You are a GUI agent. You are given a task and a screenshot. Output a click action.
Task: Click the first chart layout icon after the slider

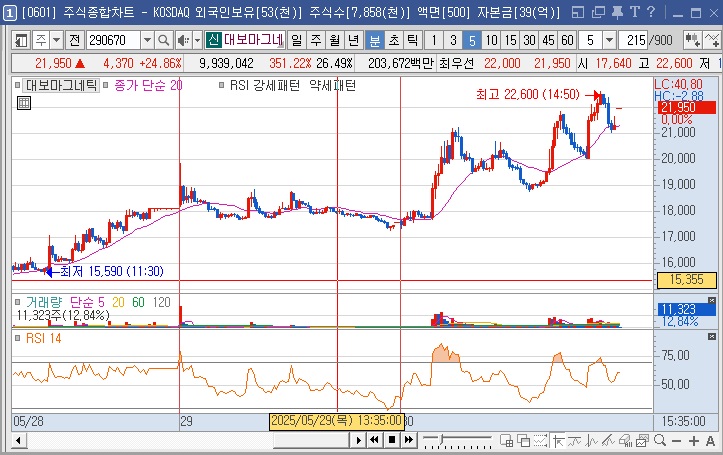[506, 441]
